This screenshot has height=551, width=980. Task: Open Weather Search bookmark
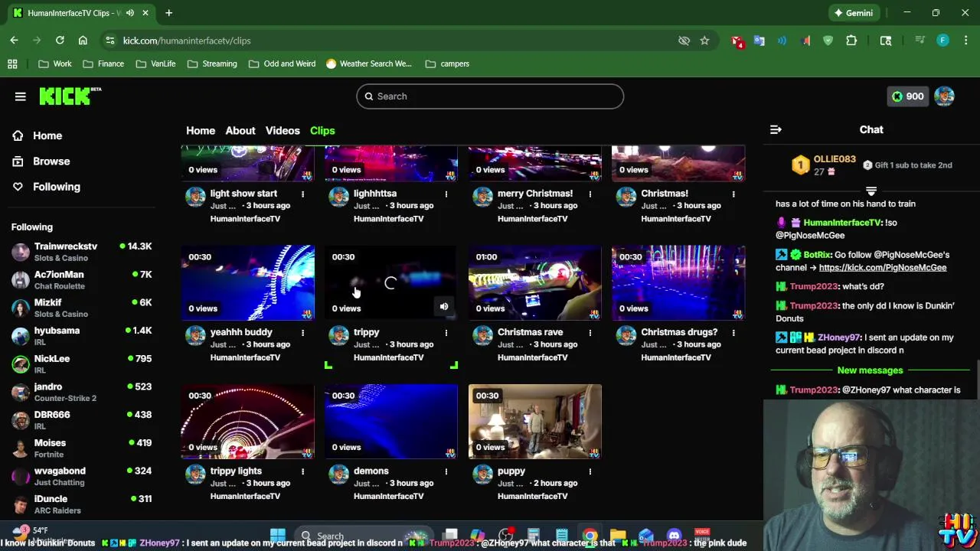pos(368,64)
